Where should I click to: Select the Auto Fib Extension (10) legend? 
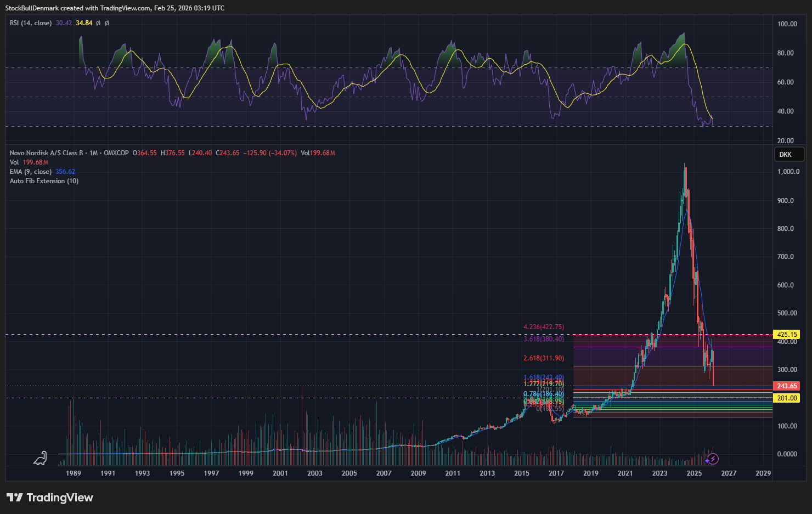pos(44,181)
